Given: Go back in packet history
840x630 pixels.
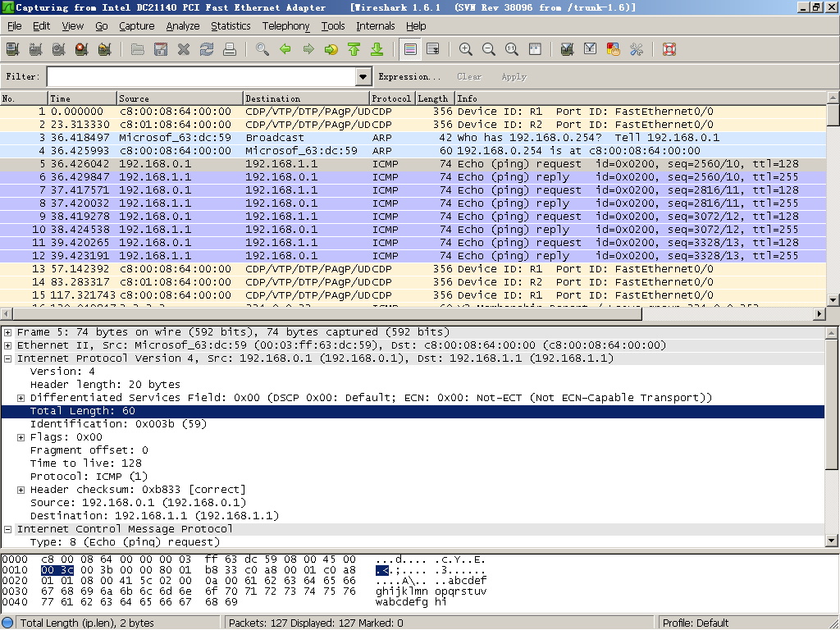Looking at the screenshot, I should pyautogui.click(x=285, y=50).
